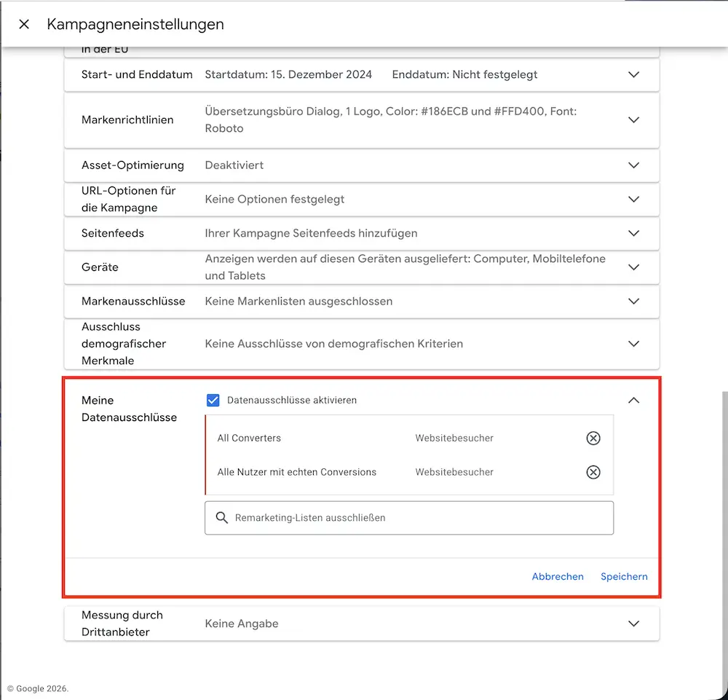This screenshot has height=700, width=728.
Task: Collapse the "Meine Datenausschlüsse" panel
Action: [633, 400]
